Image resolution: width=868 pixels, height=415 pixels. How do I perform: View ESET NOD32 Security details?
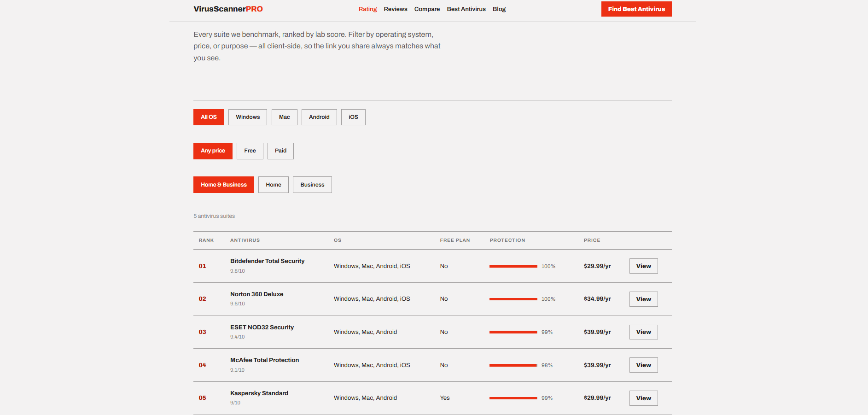643,332
